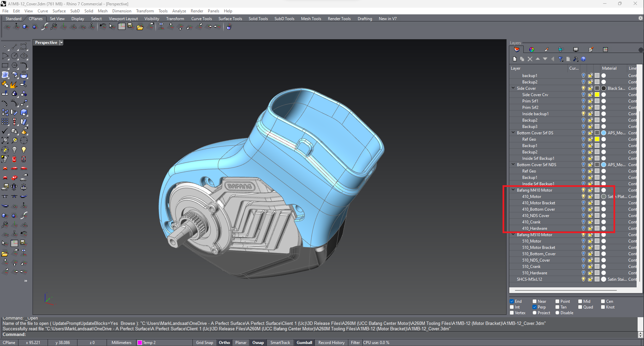Image resolution: width=644 pixels, height=346 pixels.
Task: Open toolbar options gear at top right
Action: [x=641, y=18]
